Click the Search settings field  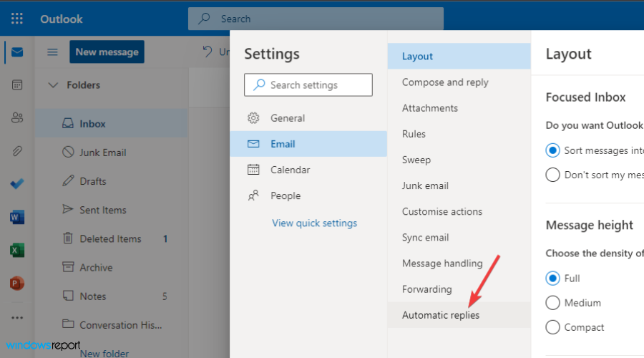pos(308,85)
